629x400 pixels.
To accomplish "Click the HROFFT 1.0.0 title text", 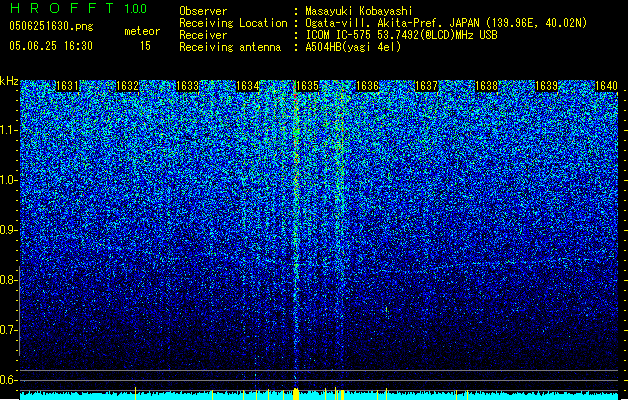I will 79,8.
